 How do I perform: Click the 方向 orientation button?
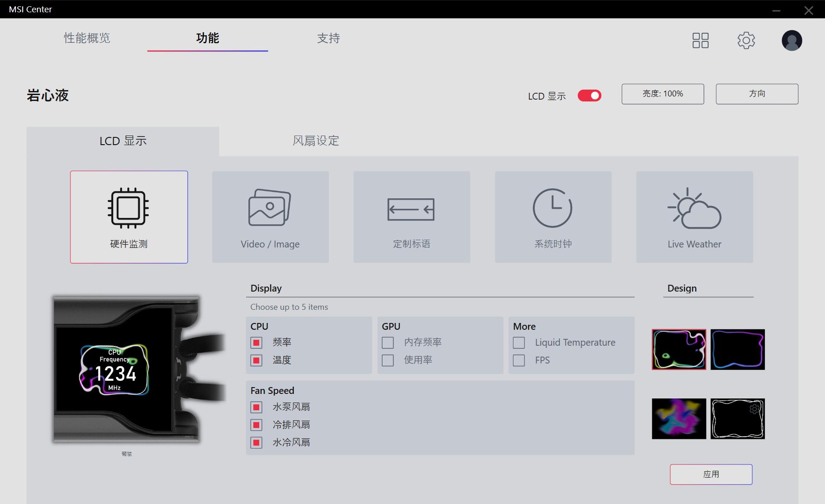coord(756,94)
